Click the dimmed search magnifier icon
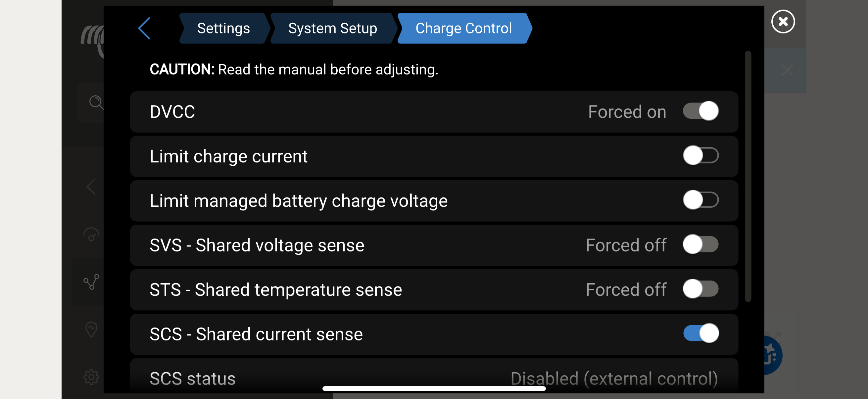 [95, 102]
